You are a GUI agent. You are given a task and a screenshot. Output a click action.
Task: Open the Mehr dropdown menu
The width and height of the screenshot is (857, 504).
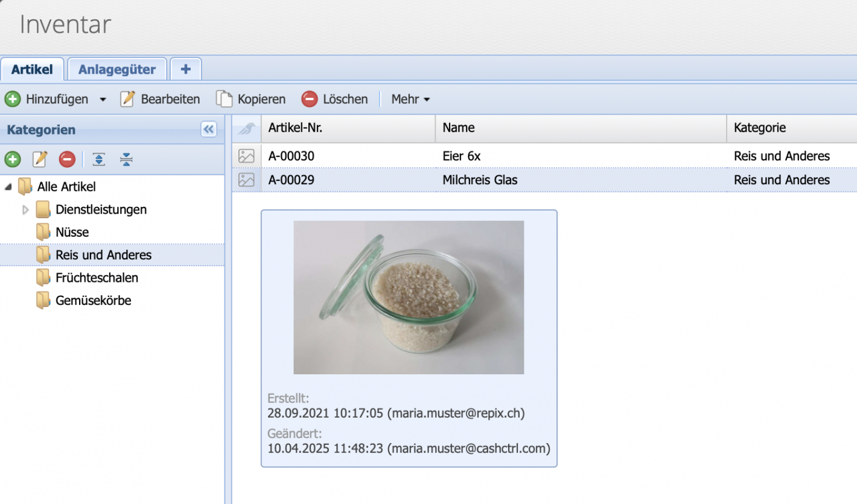tap(410, 99)
